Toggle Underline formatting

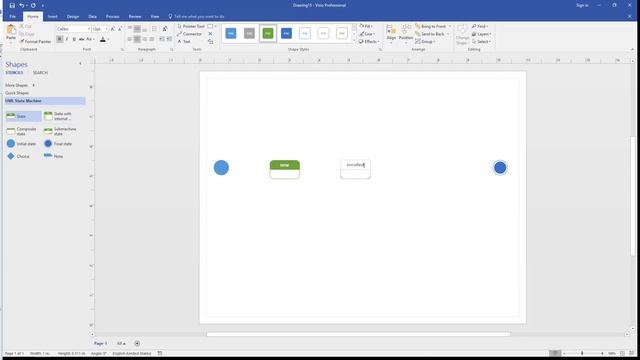74,39
